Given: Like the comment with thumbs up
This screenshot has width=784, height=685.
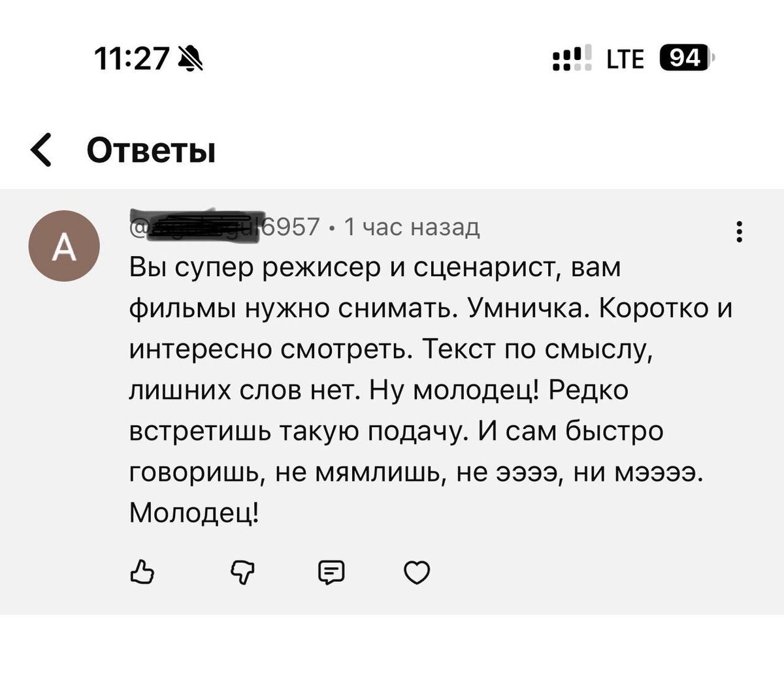Looking at the screenshot, I should tap(142, 572).
